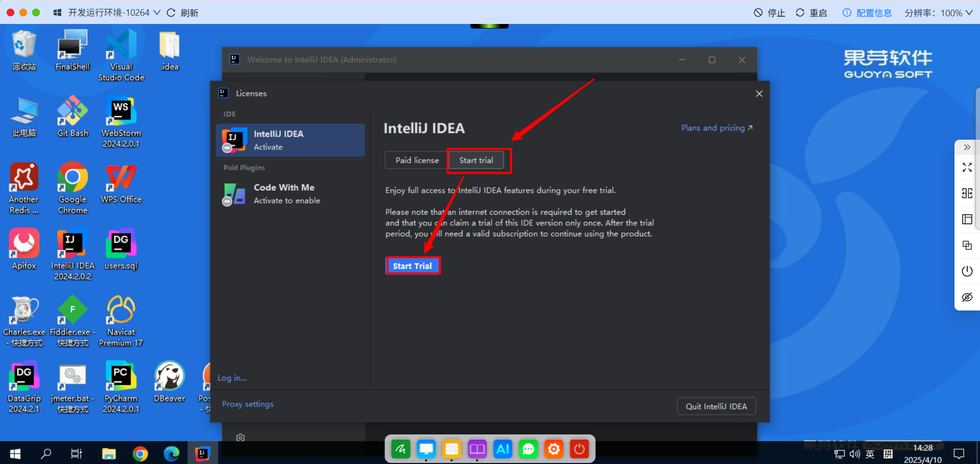This screenshot has height=464, width=980.
Task: Select IntelliJ IDEA in the license list
Action: pyautogui.click(x=290, y=140)
